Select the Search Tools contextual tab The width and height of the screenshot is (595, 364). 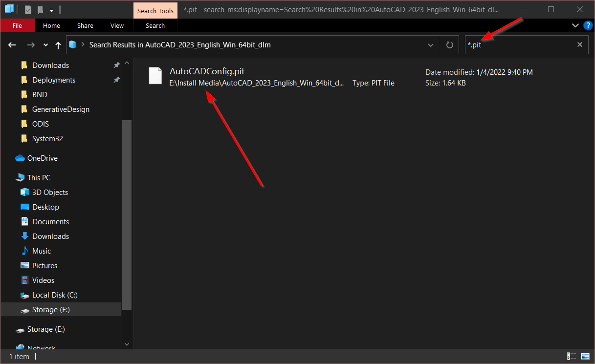click(155, 10)
